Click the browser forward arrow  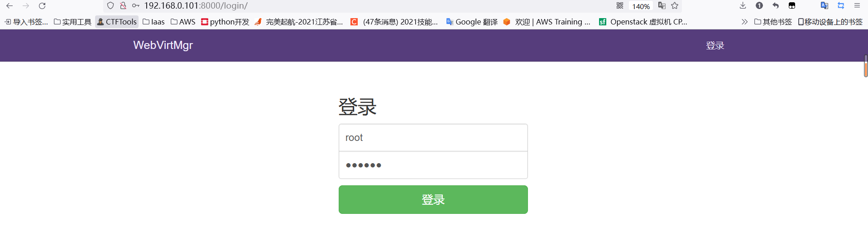26,6
